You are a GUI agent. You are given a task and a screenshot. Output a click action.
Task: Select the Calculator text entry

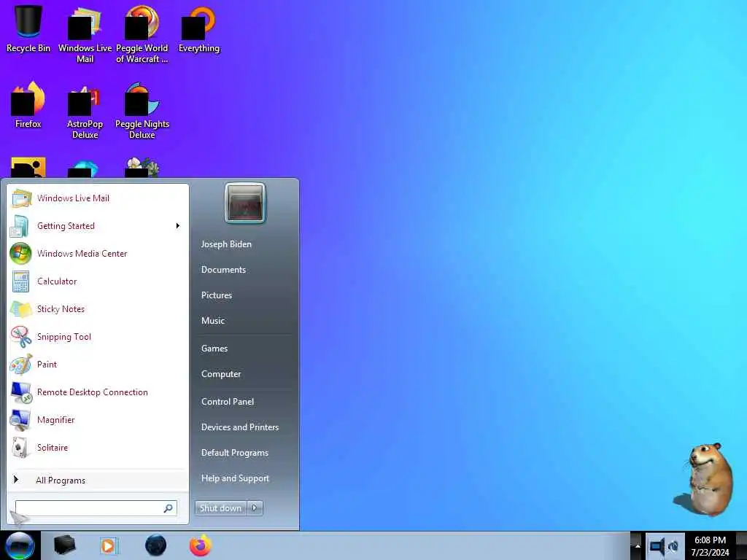click(57, 281)
